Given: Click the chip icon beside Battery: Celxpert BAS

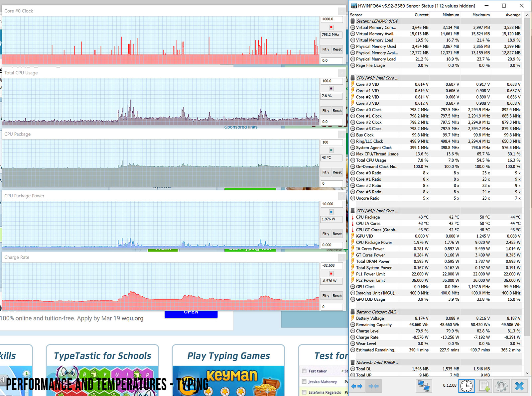Looking at the screenshot, I should (x=353, y=312).
